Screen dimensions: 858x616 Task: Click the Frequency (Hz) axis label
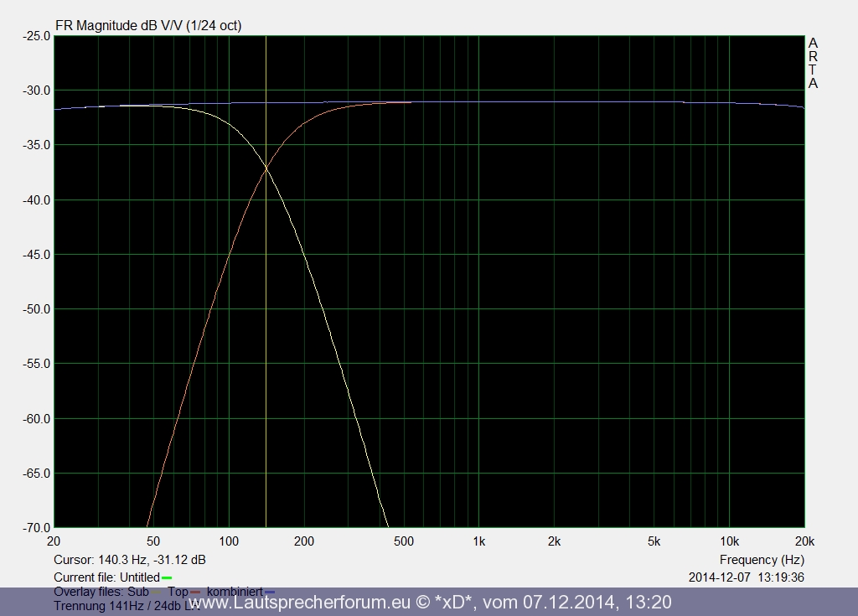tap(761, 560)
